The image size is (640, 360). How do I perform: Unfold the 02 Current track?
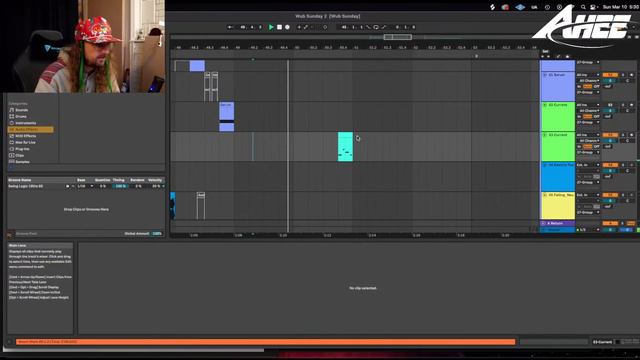545,105
